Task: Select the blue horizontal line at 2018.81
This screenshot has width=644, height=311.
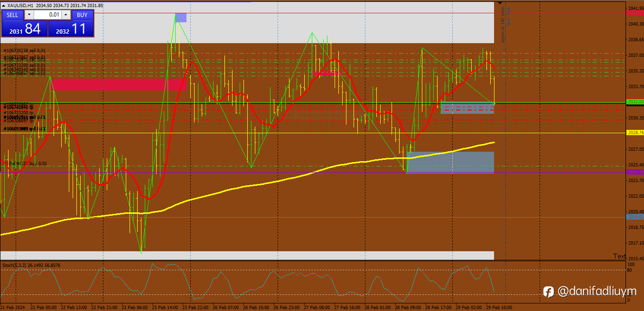Action: click(x=313, y=218)
